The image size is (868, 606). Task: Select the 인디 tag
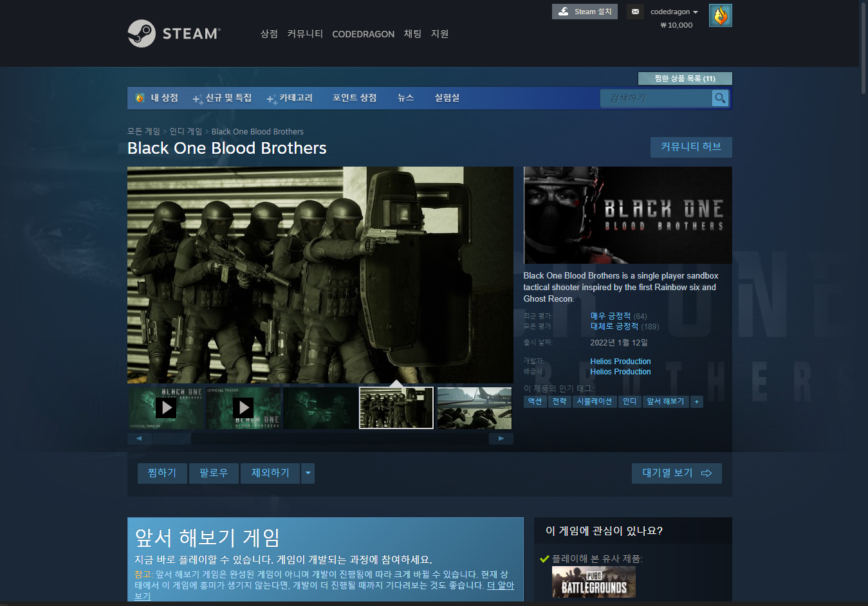click(x=630, y=401)
